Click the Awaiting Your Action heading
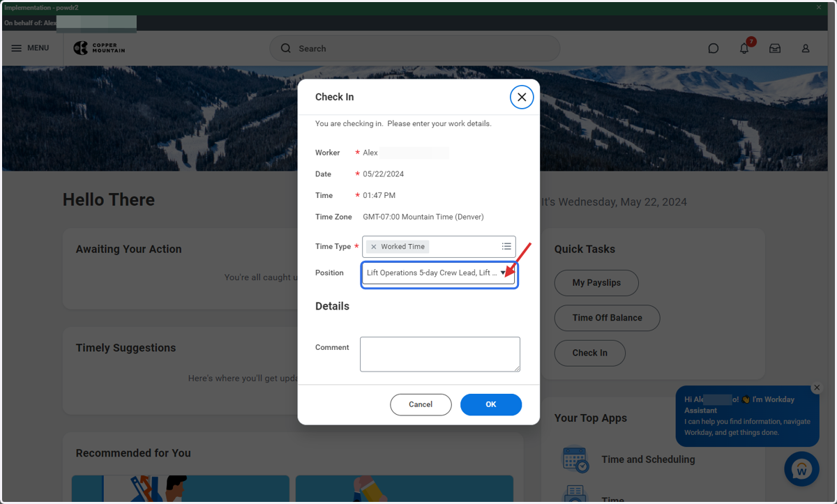The width and height of the screenshot is (837, 504). [x=128, y=249]
